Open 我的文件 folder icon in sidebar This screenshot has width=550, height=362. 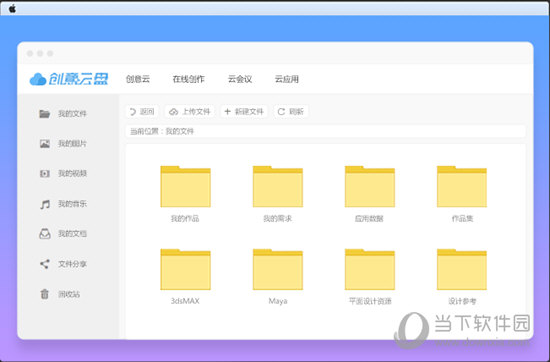[45, 114]
